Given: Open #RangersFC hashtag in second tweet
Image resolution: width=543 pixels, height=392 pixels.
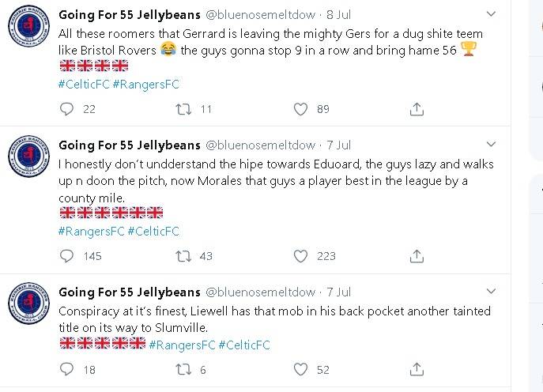Looking at the screenshot, I should coord(89,232).
